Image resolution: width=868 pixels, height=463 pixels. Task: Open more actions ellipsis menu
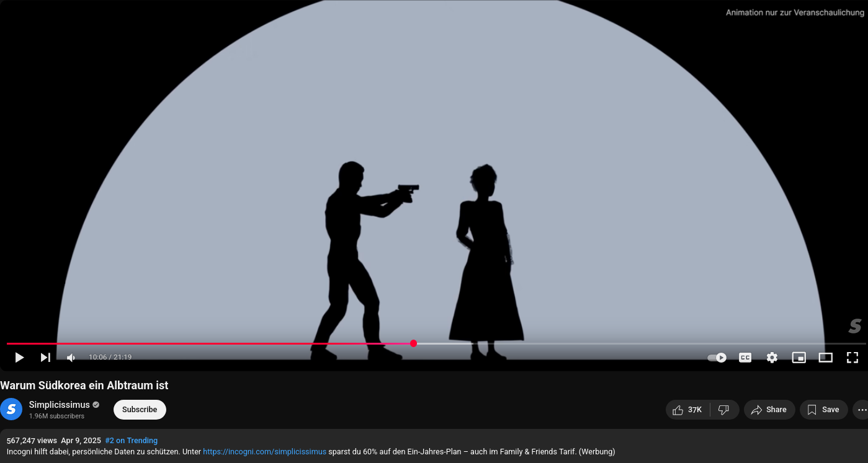tap(861, 410)
